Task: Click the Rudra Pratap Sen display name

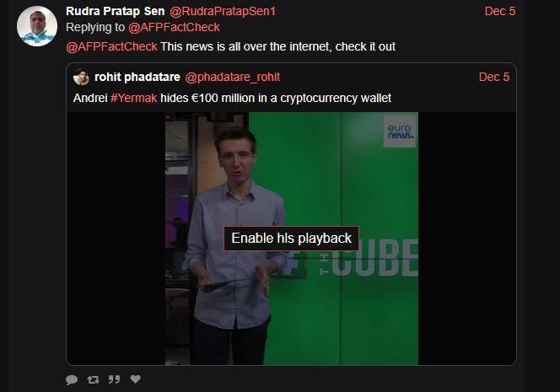Action: coord(115,11)
